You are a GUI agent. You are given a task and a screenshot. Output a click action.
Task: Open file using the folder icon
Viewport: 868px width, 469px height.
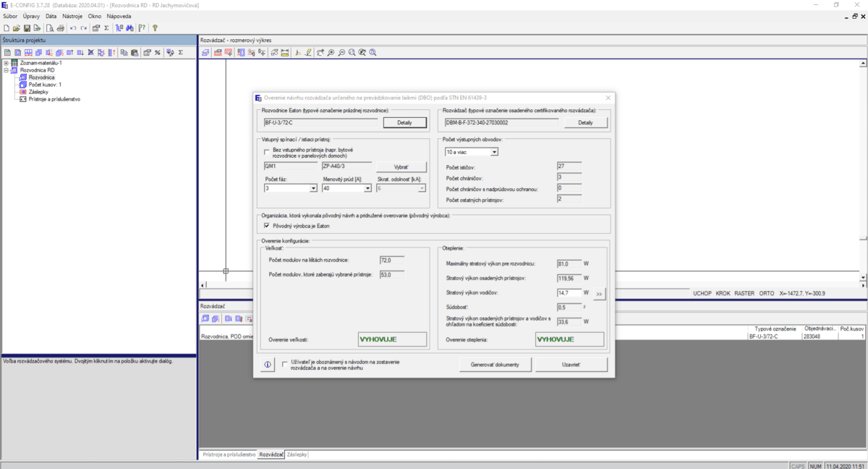16,28
